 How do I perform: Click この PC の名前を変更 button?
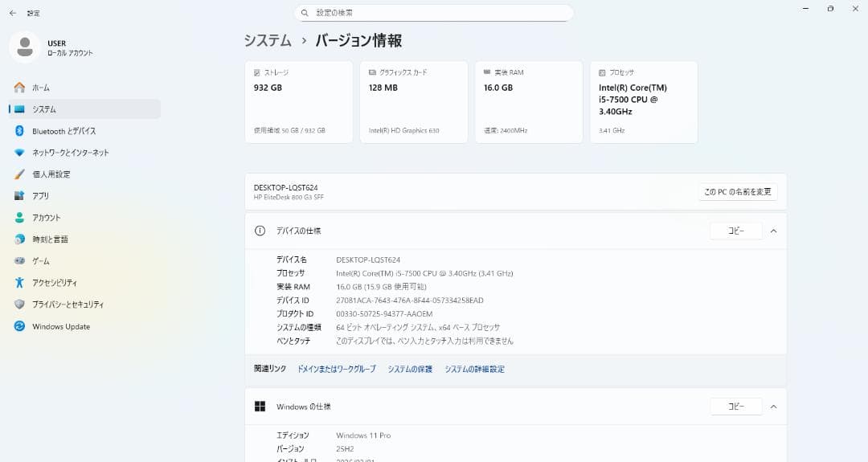[x=737, y=191]
